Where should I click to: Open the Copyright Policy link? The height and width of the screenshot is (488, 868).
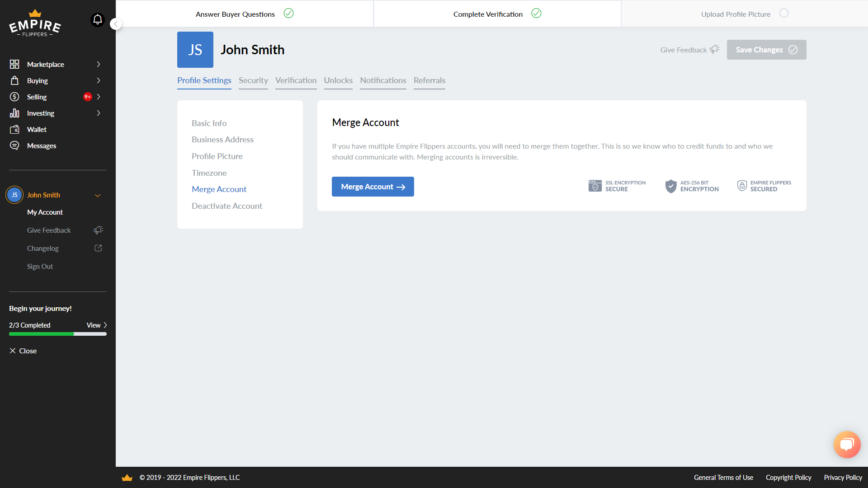coord(788,478)
